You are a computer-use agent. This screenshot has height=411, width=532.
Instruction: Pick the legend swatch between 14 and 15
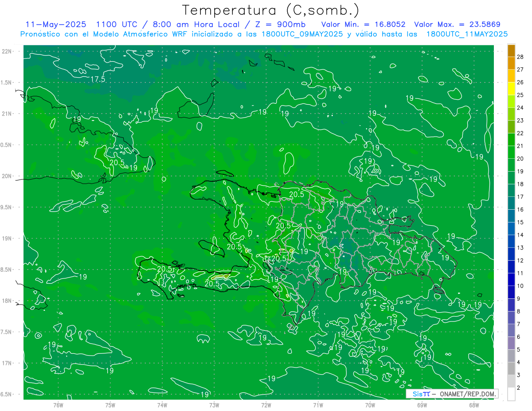coord(512,228)
